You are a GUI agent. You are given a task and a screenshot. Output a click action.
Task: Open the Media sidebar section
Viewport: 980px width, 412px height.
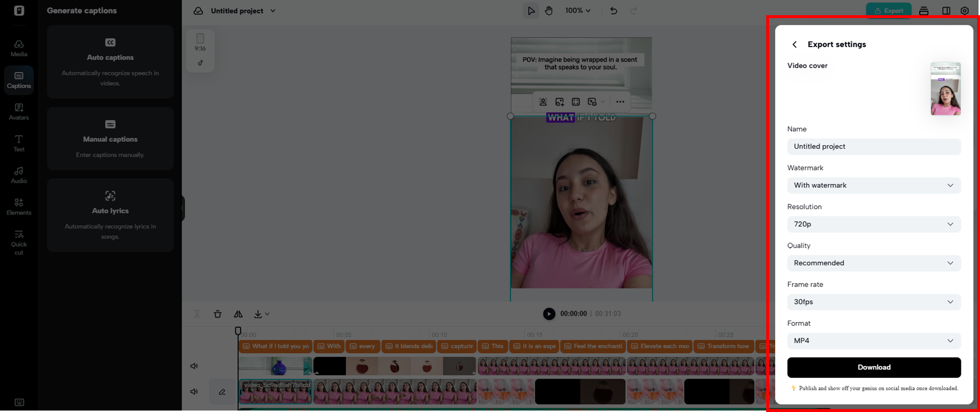[x=19, y=48]
